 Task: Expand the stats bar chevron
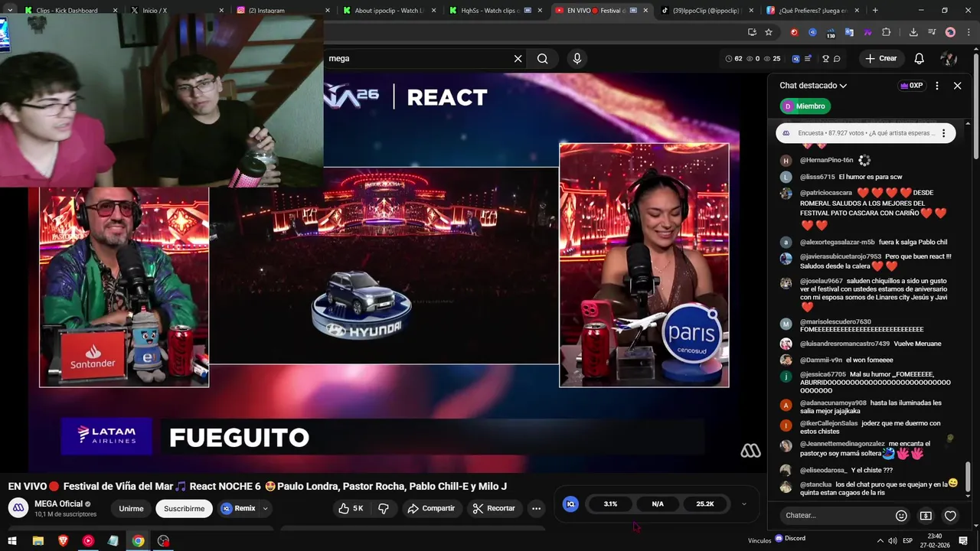pyautogui.click(x=743, y=504)
